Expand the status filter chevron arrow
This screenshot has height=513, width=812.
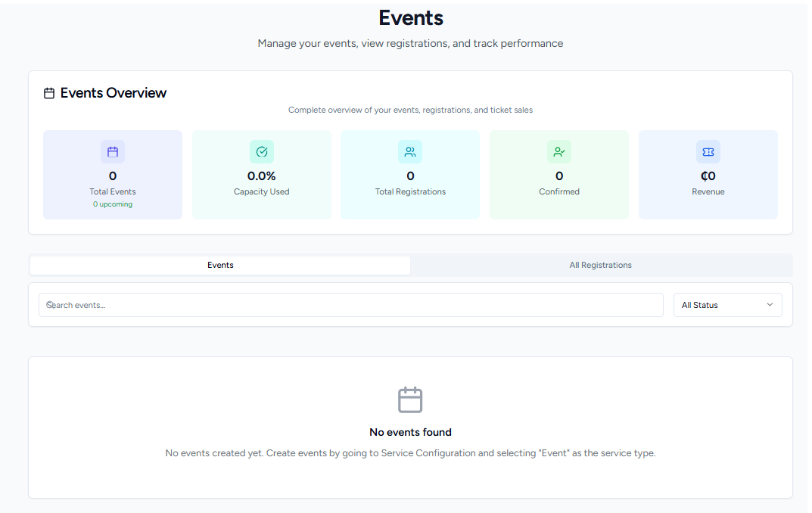point(770,305)
